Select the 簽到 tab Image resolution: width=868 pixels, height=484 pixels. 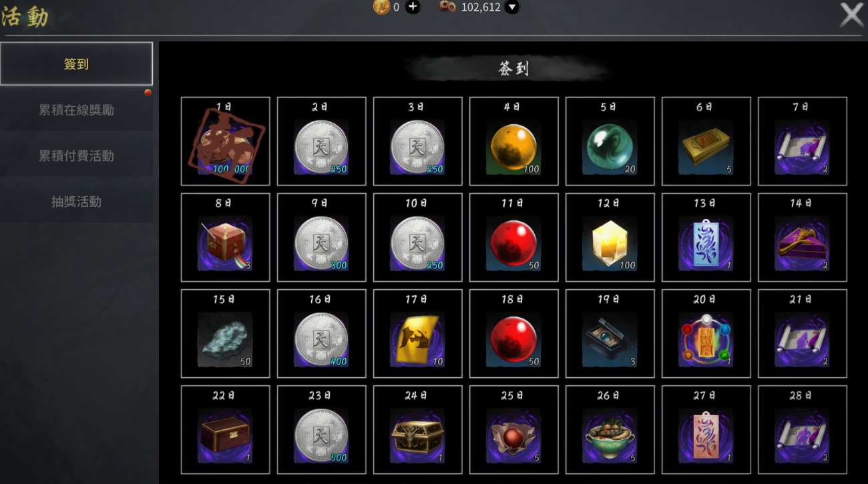76,64
